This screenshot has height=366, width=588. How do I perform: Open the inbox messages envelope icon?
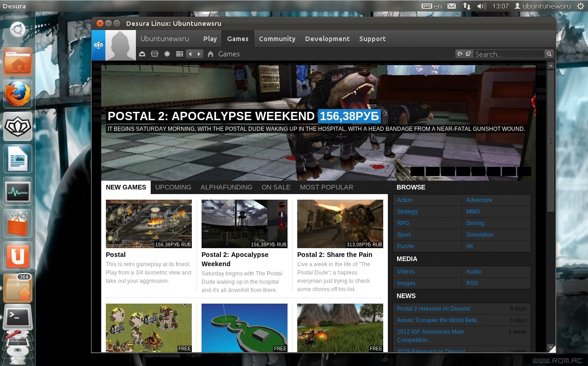142,54
